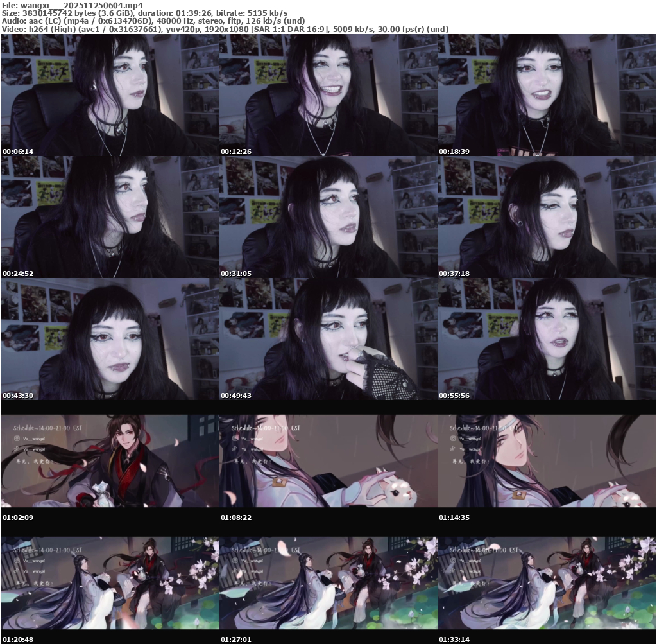Image resolution: width=657 pixels, height=644 pixels.
Task: Click the 01:33:14 timestamp label
Action: (454, 640)
